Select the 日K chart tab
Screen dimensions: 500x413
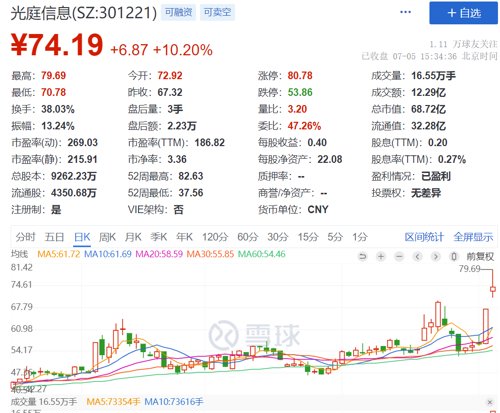click(82, 237)
